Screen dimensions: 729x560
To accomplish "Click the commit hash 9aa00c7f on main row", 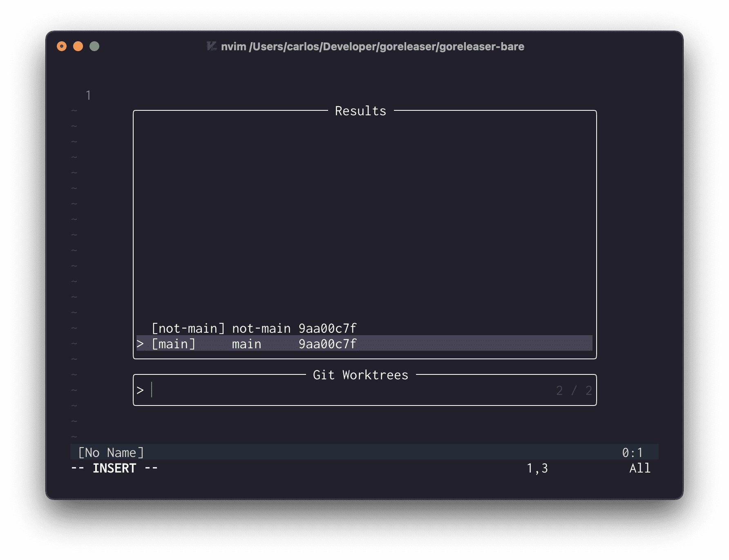I will click(x=327, y=344).
